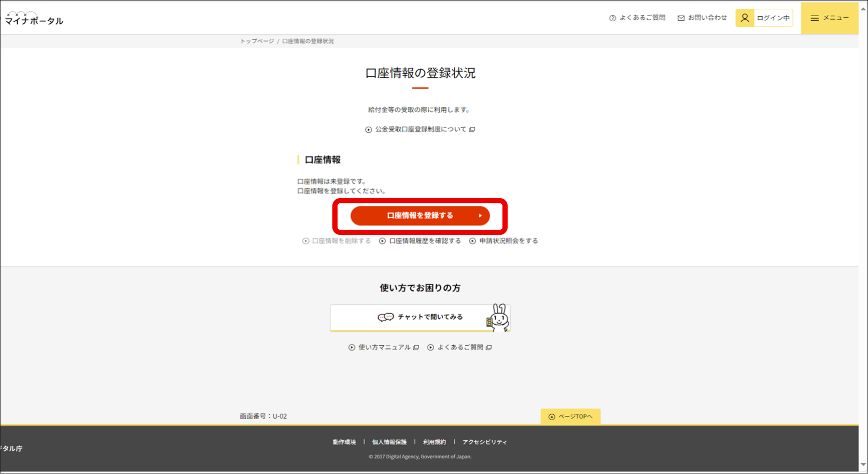The height and width of the screenshot is (474, 868).
Task: Click 個人情報保護 in the footer
Action: [x=389, y=441]
